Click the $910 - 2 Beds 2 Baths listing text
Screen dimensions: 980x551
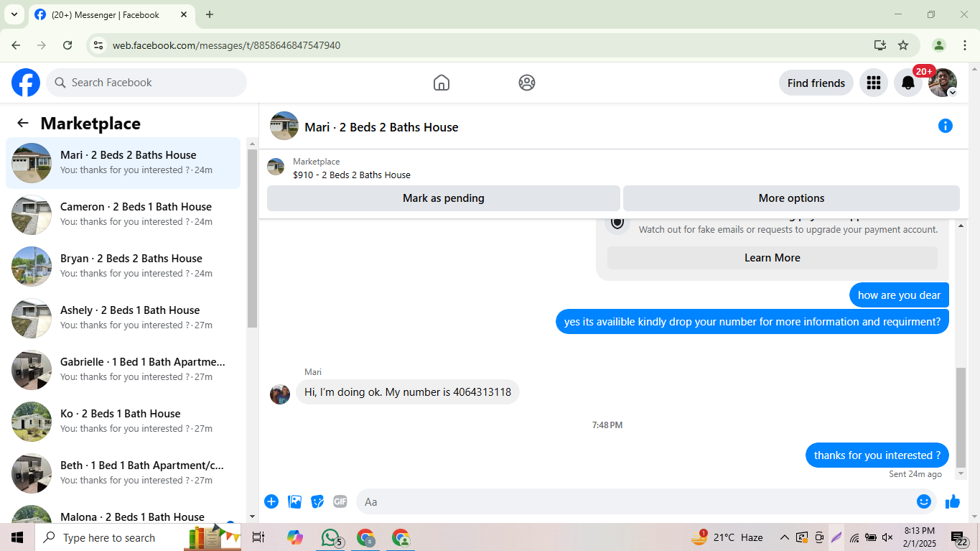352,175
